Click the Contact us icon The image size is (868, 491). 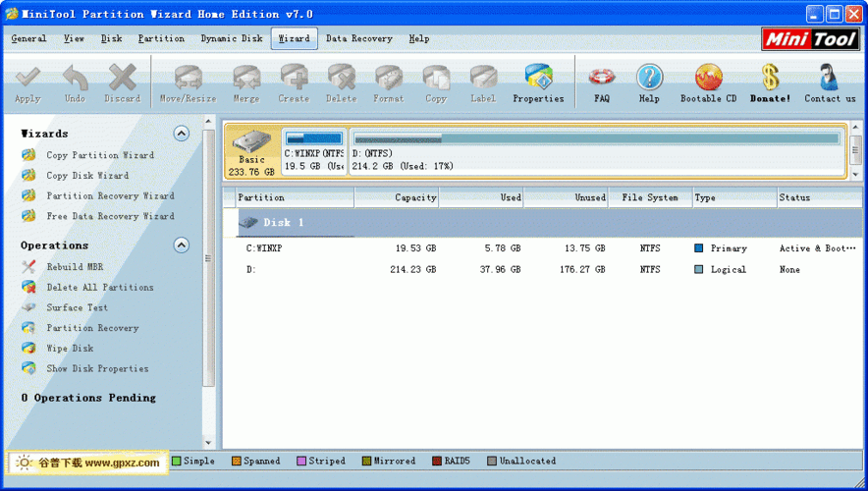point(829,77)
